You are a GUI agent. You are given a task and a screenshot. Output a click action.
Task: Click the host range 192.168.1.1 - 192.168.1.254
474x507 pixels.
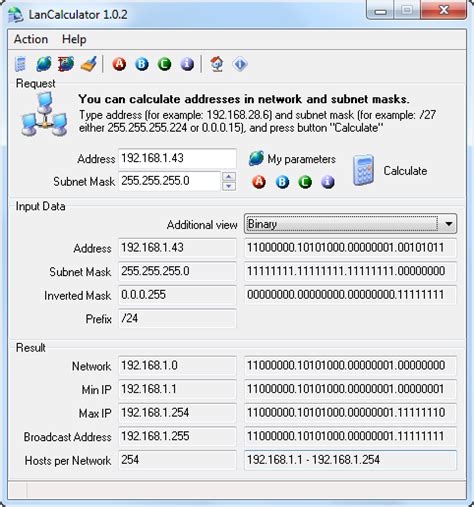tap(350, 460)
